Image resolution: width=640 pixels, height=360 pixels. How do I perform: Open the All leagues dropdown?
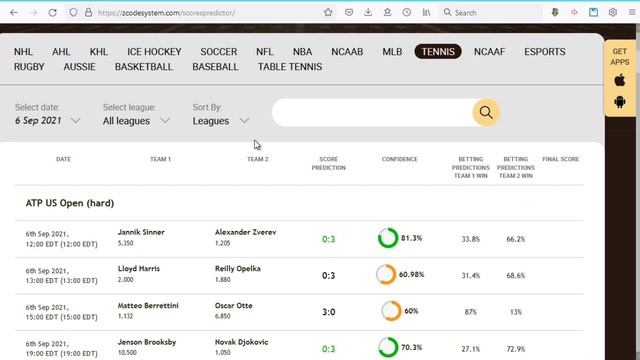(136, 121)
